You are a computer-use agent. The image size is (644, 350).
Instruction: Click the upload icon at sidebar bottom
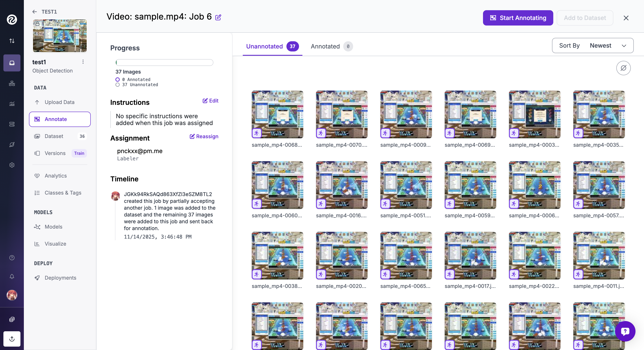click(x=12, y=339)
